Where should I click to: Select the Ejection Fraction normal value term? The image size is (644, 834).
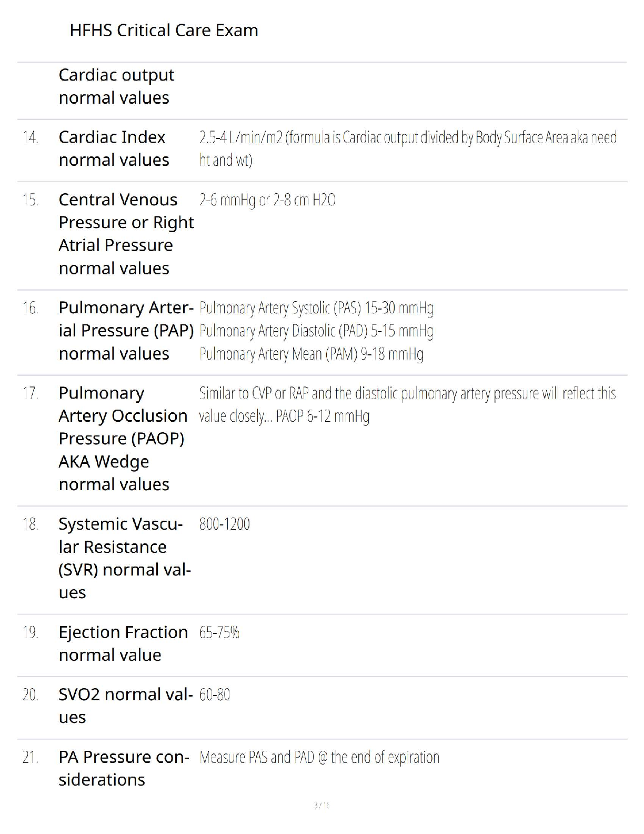tap(123, 643)
